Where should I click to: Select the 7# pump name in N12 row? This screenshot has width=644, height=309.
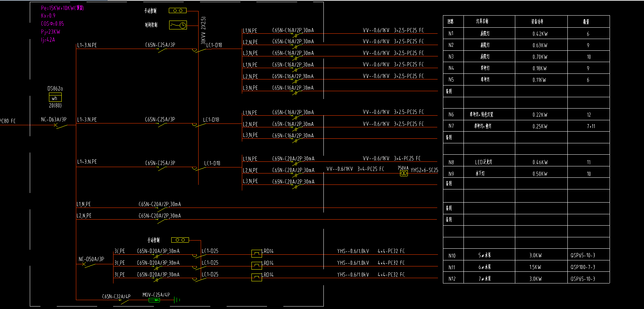click(x=485, y=279)
